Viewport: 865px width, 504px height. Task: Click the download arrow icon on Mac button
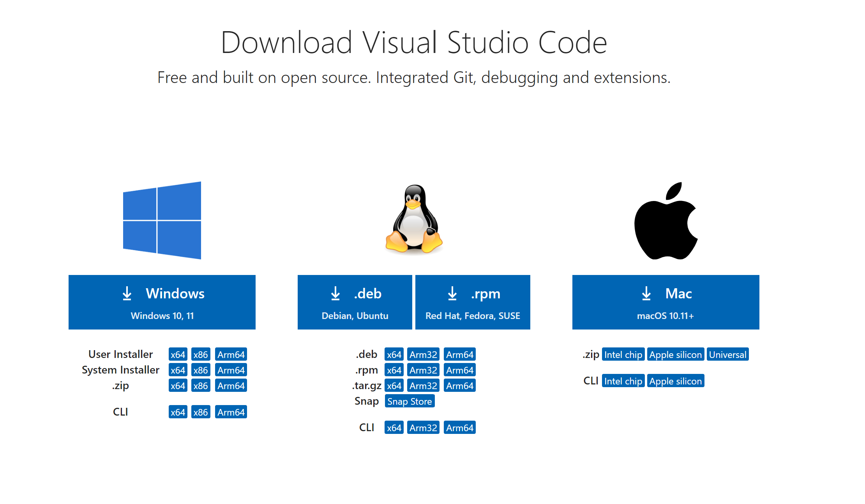pyautogui.click(x=646, y=294)
